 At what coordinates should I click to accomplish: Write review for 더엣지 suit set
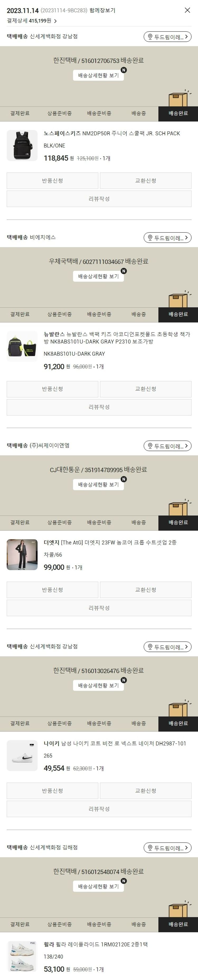point(99,608)
